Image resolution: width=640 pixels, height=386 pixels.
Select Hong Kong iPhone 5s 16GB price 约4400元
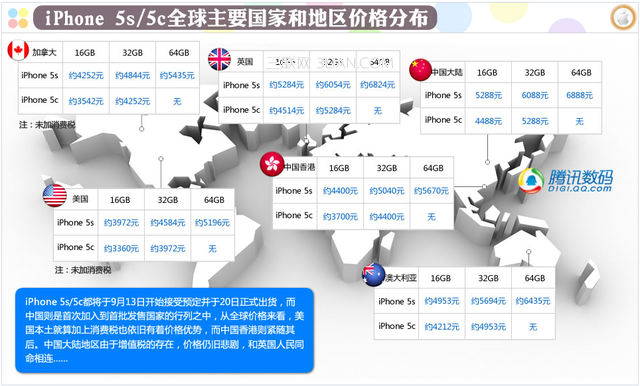click(x=340, y=191)
